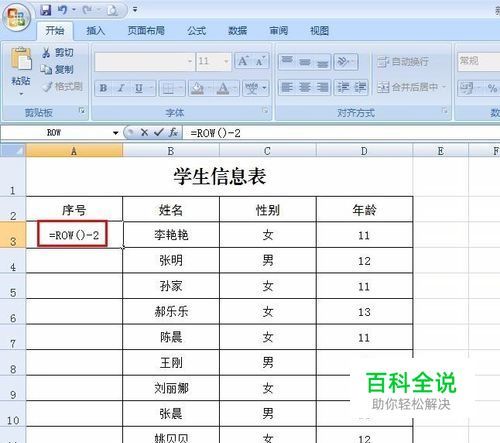Open the font name dropdown
Screen dimensions: 500x443
(190, 61)
